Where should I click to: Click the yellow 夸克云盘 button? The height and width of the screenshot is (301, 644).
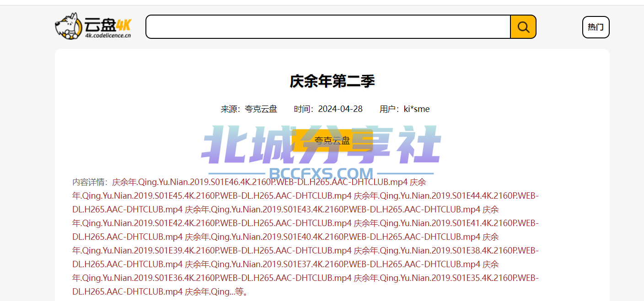[x=332, y=141]
